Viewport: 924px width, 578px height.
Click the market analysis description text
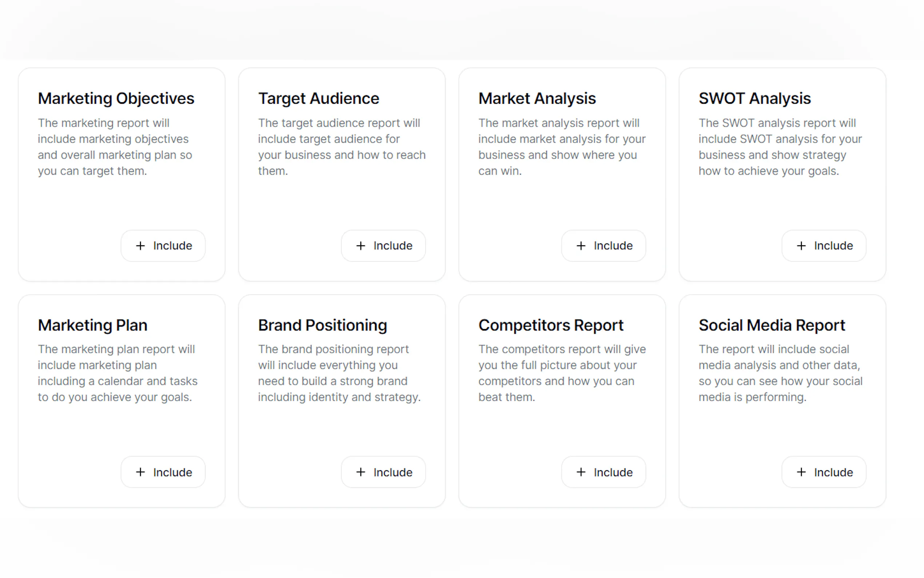[x=562, y=147]
